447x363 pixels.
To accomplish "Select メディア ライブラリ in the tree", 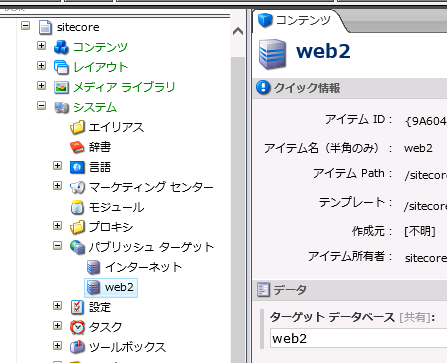I will pos(124,87).
